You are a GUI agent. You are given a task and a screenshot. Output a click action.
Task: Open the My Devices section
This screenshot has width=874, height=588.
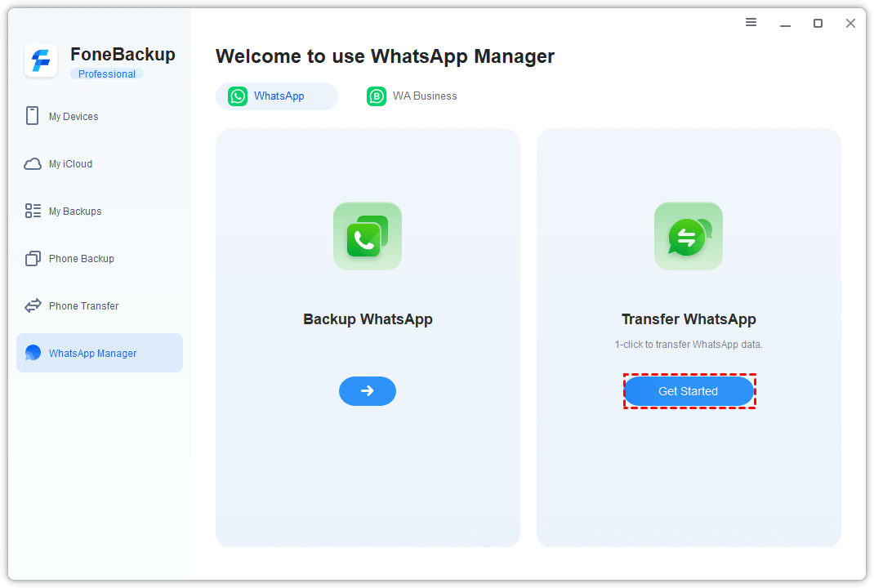pyautogui.click(x=99, y=117)
